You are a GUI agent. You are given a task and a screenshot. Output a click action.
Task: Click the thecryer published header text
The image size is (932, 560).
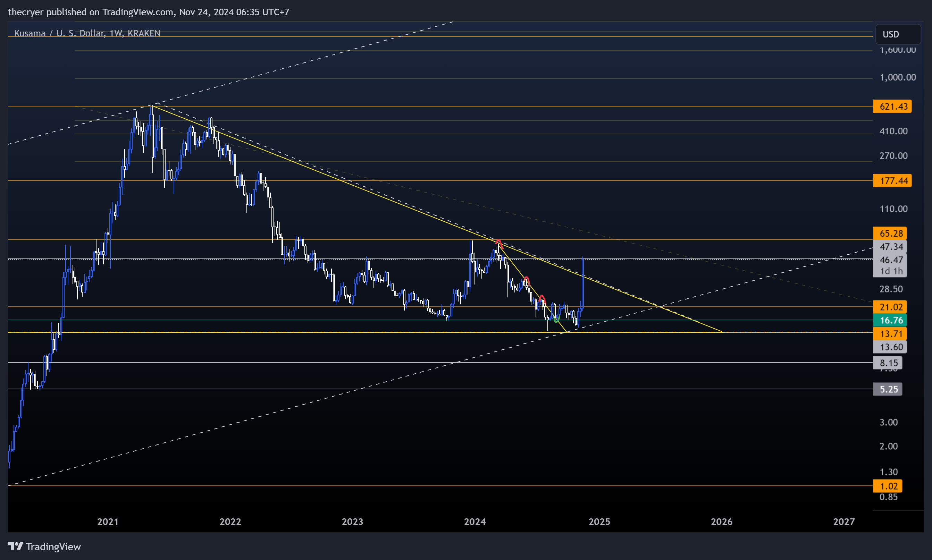pyautogui.click(x=149, y=12)
